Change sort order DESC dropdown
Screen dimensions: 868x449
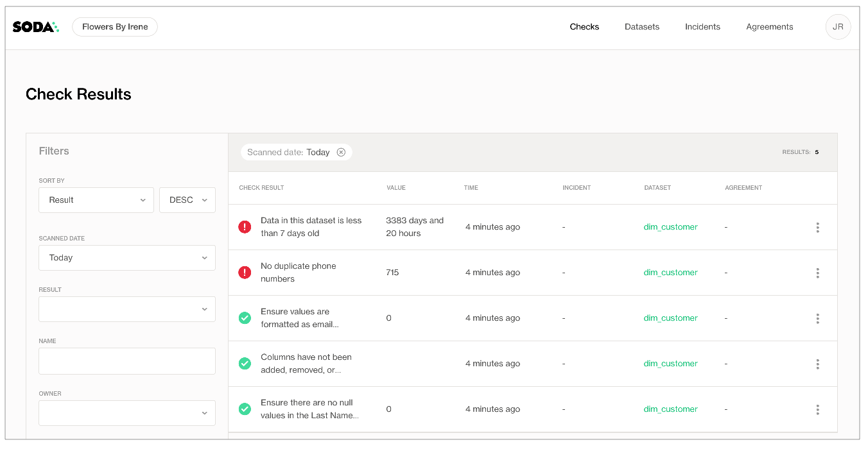(187, 200)
